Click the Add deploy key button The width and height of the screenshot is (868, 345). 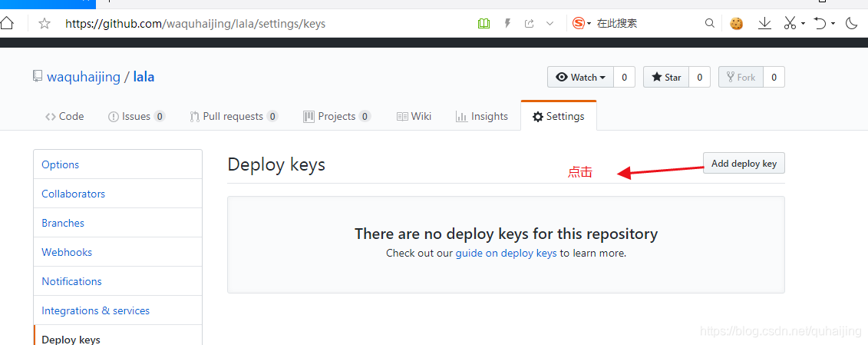click(744, 163)
